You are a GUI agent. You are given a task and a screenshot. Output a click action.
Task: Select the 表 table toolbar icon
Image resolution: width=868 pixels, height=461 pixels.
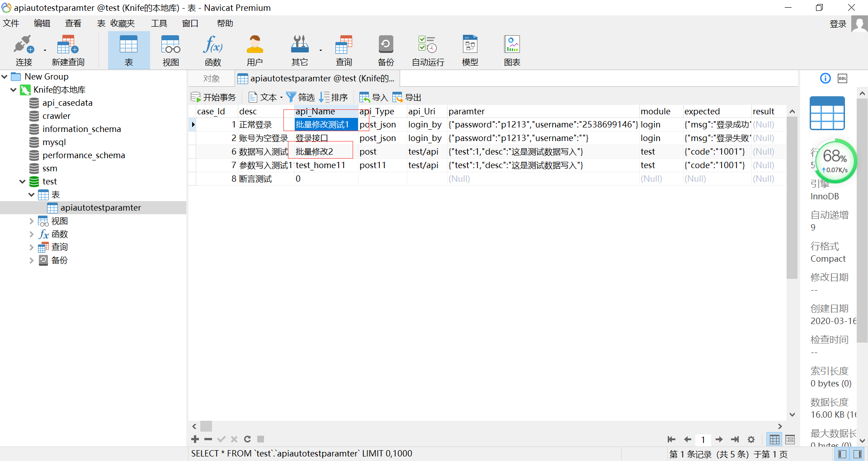pos(129,50)
